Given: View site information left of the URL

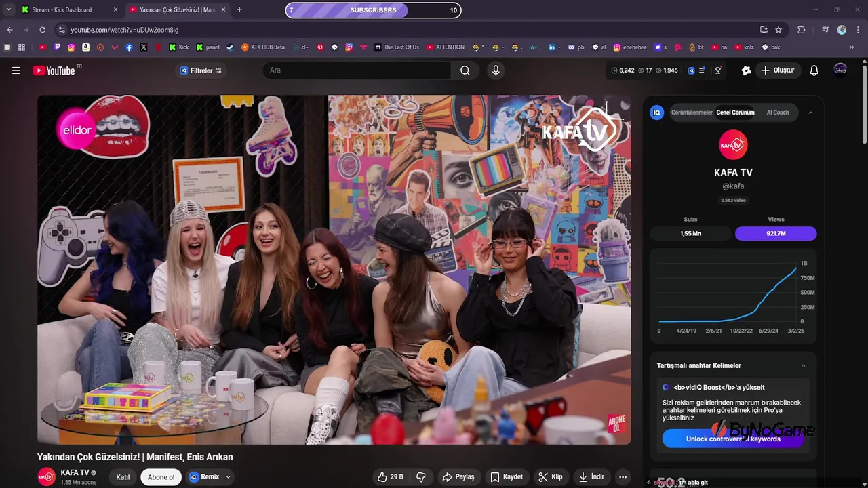Looking at the screenshot, I should [x=62, y=30].
